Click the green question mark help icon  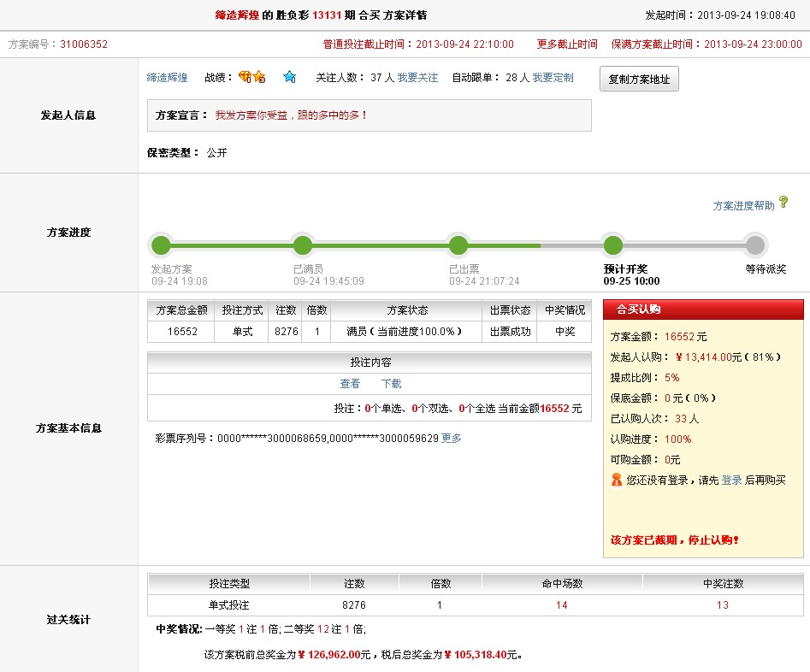[x=783, y=203]
